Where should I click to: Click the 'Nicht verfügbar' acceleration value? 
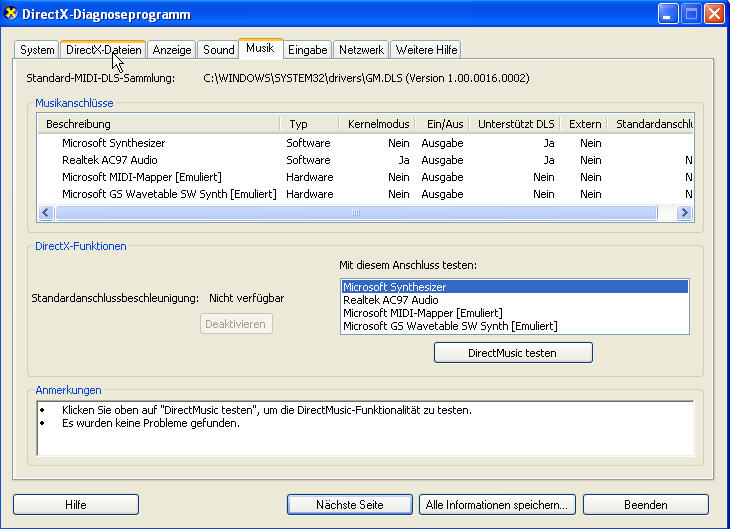[x=246, y=298]
